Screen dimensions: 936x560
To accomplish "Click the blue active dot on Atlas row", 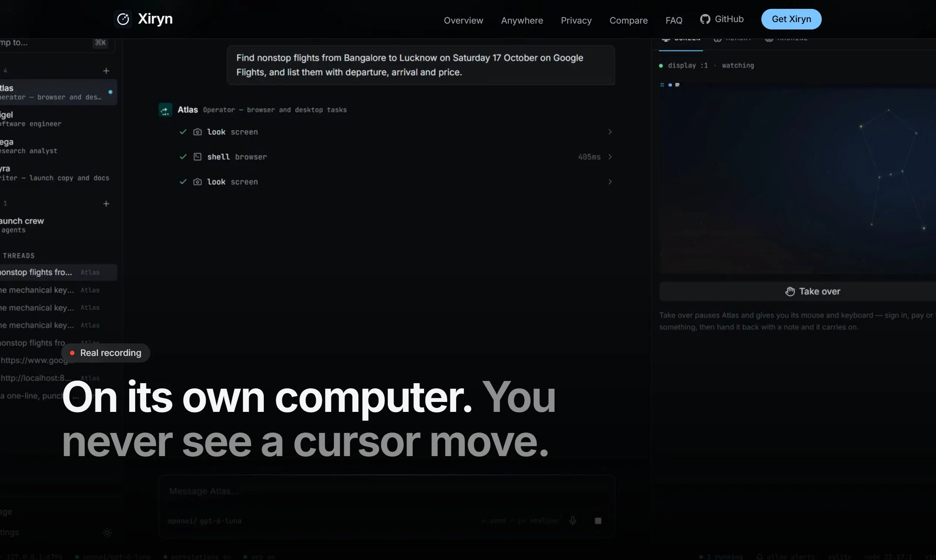I will coord(110,92).
